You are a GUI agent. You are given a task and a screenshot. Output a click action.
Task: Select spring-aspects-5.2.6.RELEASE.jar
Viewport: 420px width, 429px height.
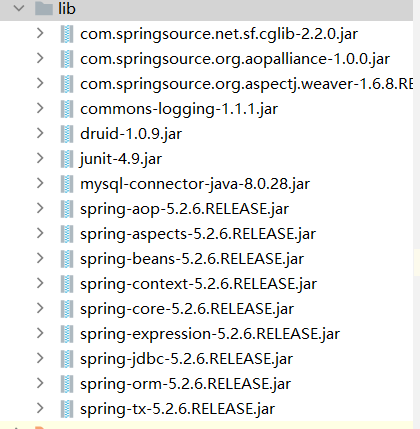coord(198,234)
